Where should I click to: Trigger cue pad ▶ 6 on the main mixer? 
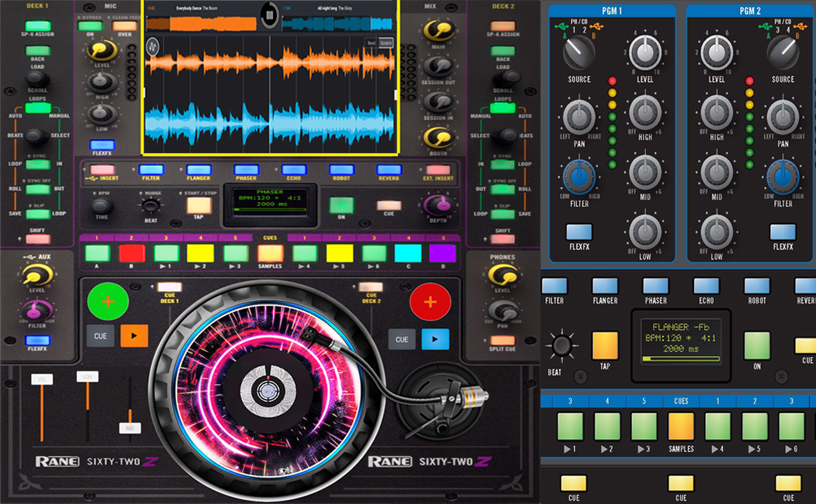374,253
